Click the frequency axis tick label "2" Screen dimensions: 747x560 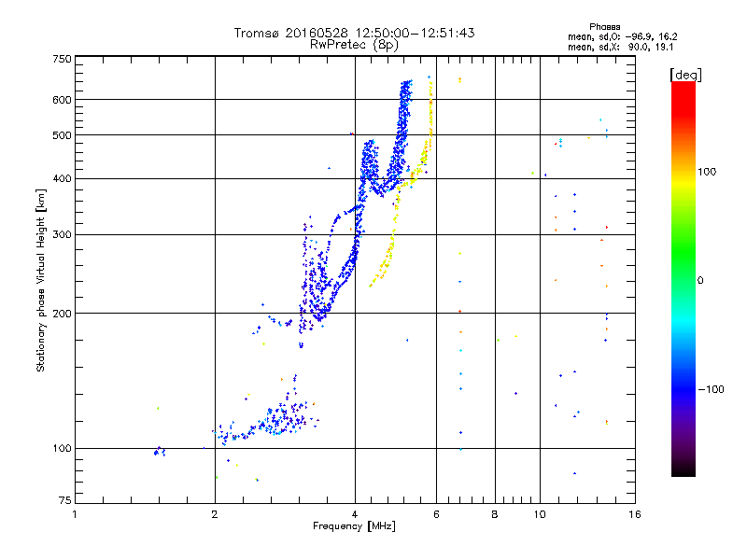click(x=215, y=514)
